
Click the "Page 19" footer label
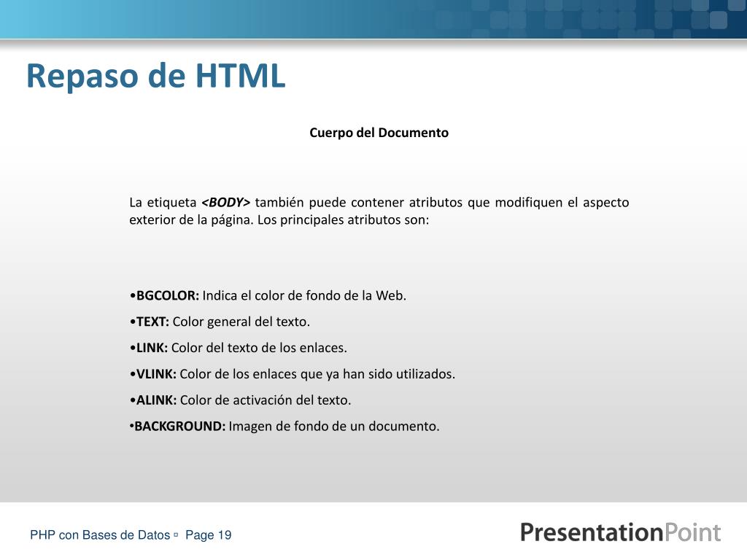208,535
